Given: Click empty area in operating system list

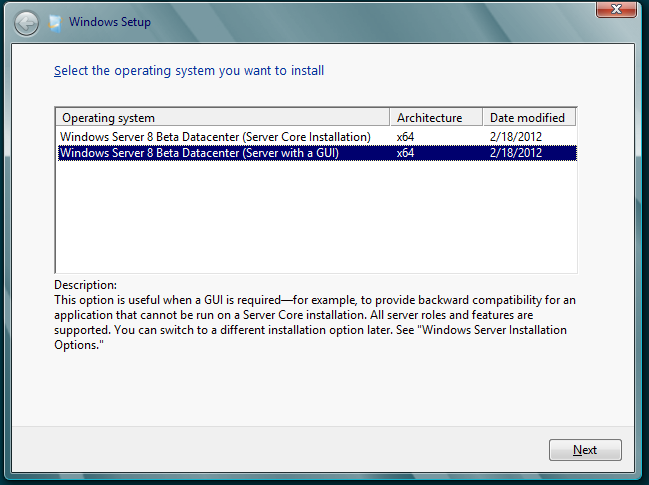Looking at the screenshot, I should (317, 215).
